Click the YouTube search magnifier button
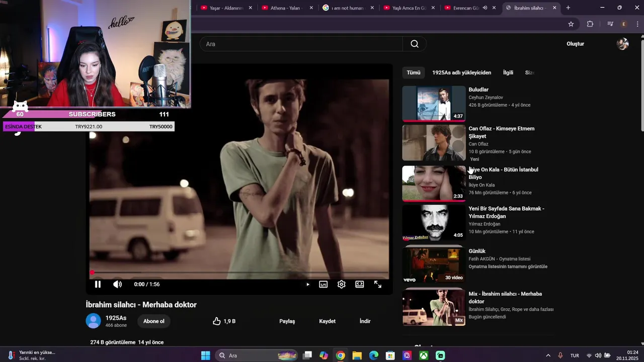This screenshot has width=644, height=362. coord(415,44)
